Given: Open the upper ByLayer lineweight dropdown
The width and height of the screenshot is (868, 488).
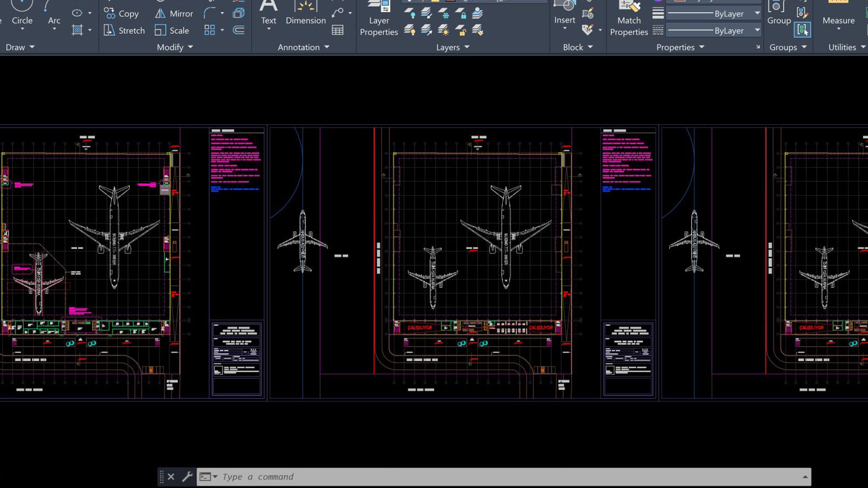Looking at the screenshot, I should coord(757,14).
